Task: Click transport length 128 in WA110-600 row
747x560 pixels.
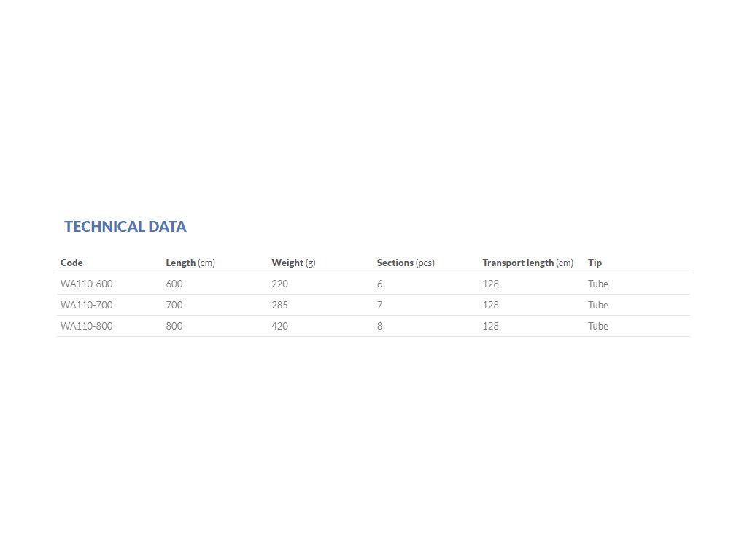Action: click(491, 284)
